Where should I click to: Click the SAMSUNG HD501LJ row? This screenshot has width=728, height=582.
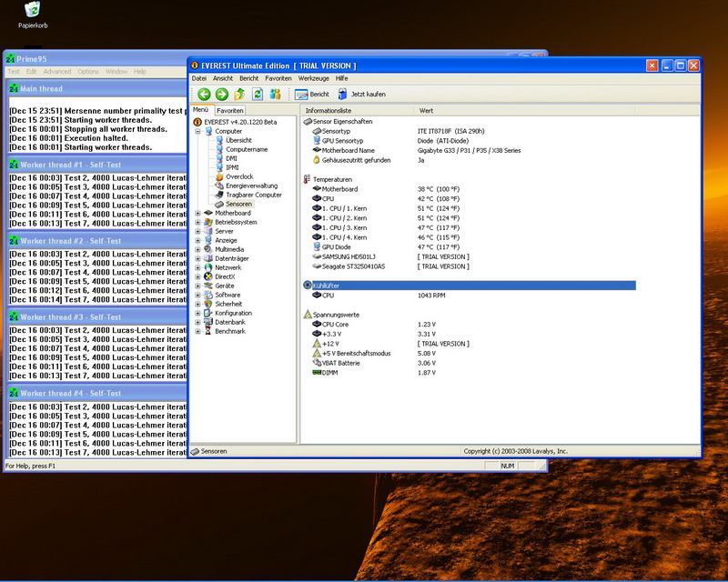pyautogui.click(x=469, y=256)
